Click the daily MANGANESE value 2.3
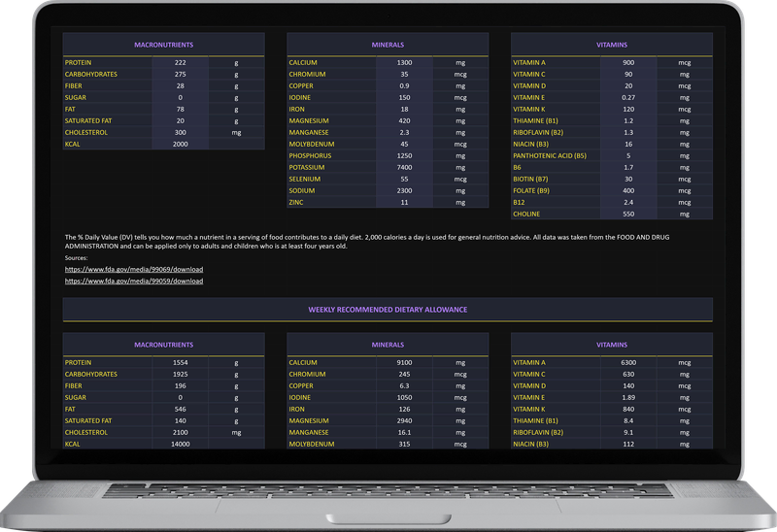Viewport: 777px width, 532px height. [404, 132]
